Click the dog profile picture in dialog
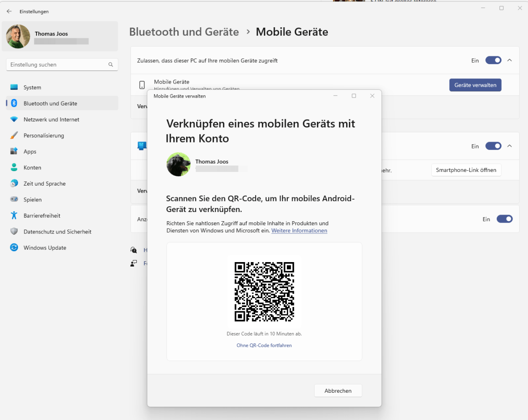 pos(179,164)
